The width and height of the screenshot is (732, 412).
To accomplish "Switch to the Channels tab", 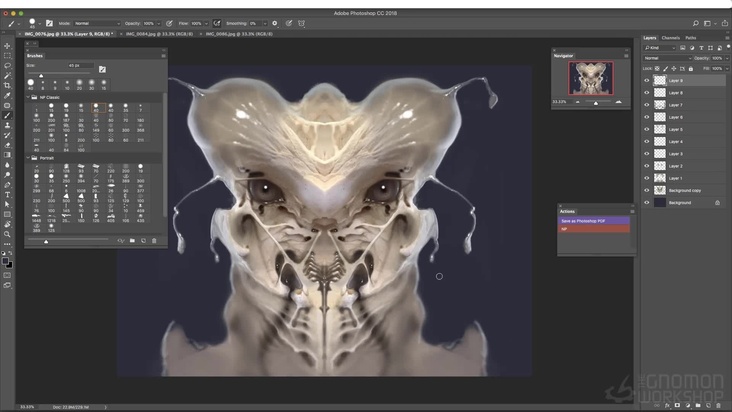I will point(671,38).
